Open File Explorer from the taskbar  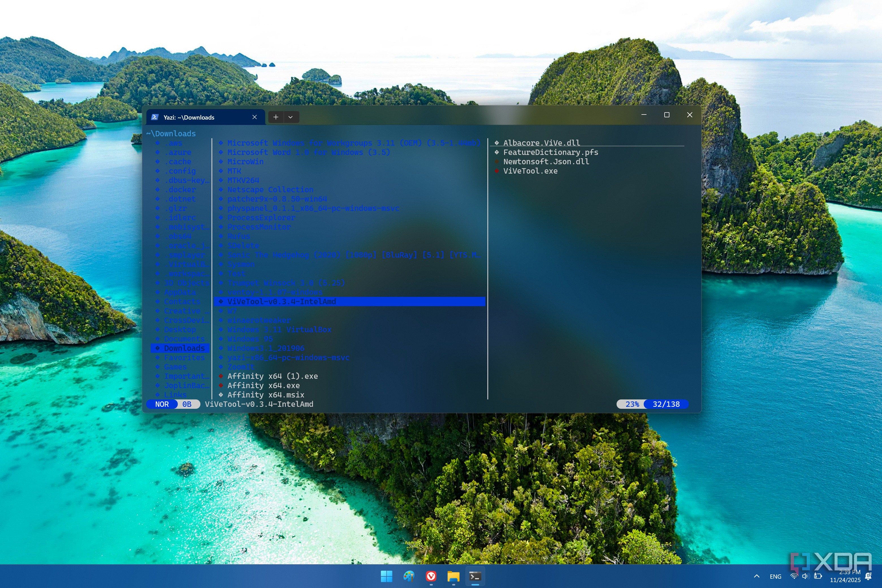453,576
